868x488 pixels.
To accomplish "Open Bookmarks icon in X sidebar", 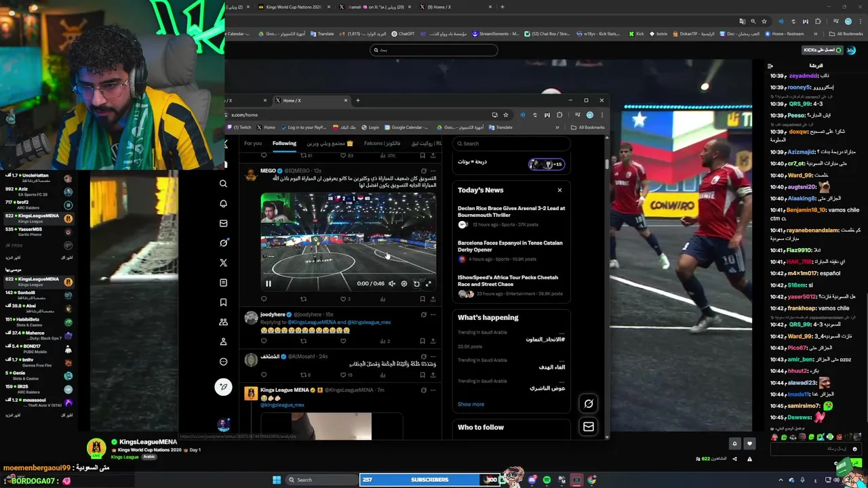I will (223, 302).
